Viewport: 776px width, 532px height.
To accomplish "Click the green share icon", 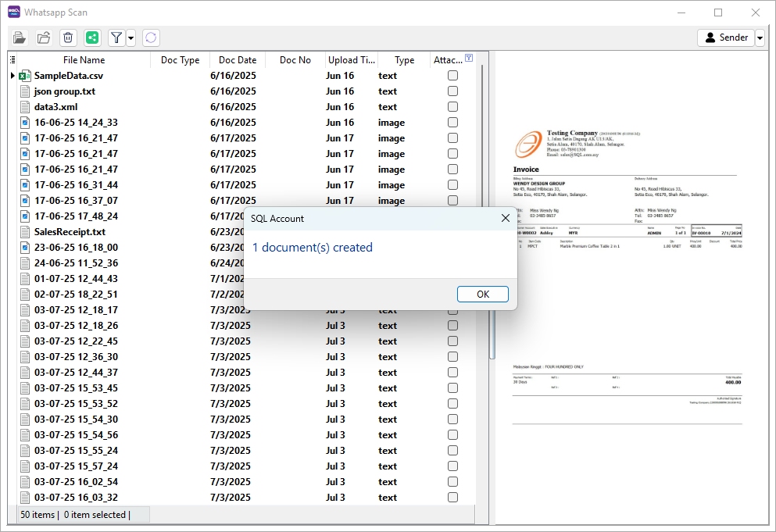I will 93,37.
